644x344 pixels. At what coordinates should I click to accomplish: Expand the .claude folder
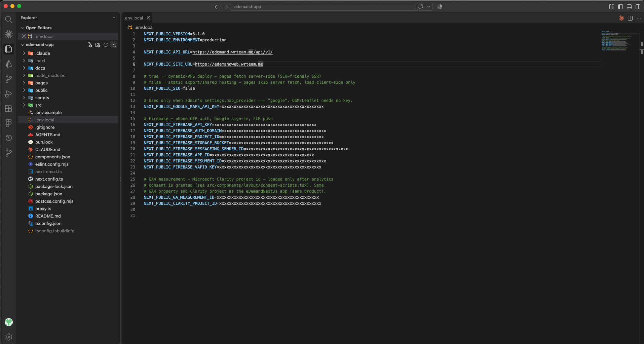point(24,53)
